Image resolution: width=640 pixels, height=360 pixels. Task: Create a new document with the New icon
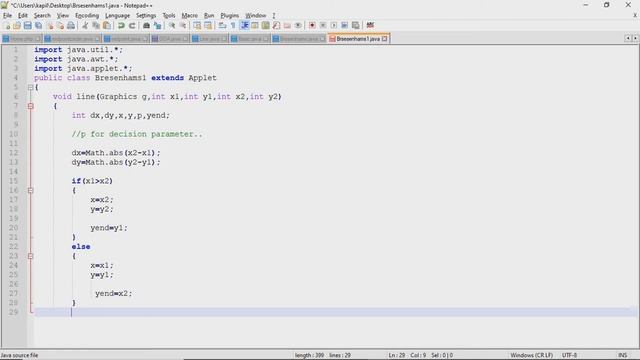click(7, 25)
